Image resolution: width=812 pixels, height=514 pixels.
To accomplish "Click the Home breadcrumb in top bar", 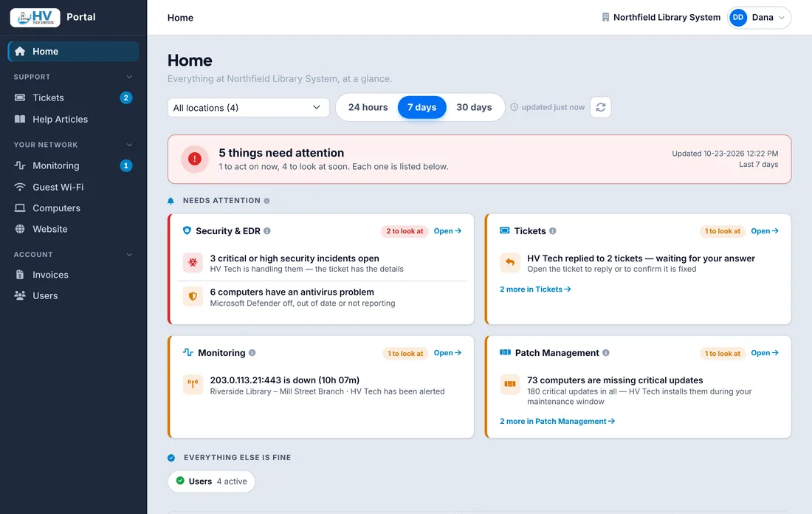I will (x=180, y=18).
